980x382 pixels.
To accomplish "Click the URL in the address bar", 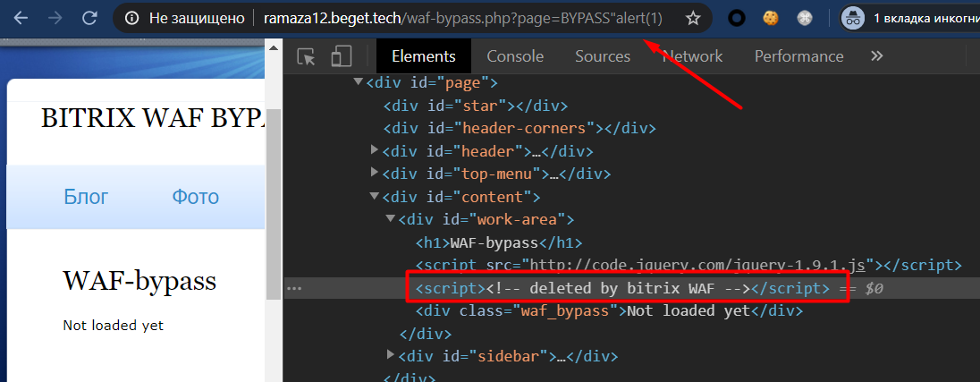I will pos(463,19).
